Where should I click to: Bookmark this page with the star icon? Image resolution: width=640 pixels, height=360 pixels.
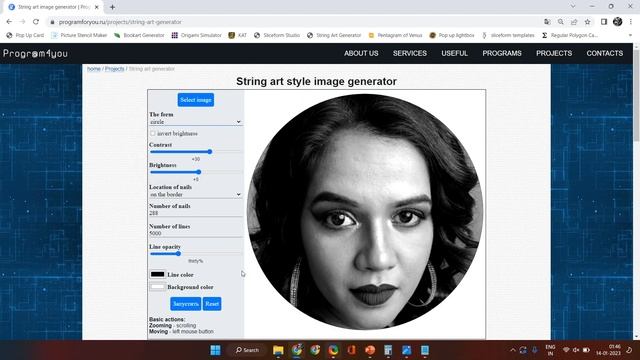(587, 22)
